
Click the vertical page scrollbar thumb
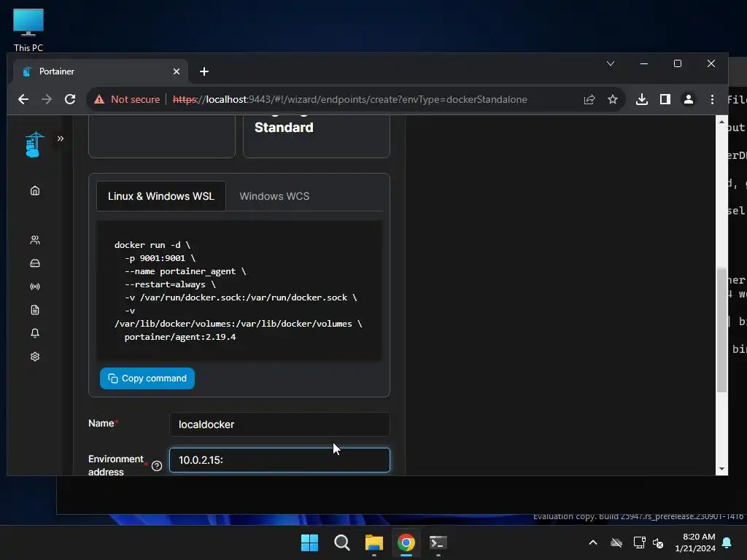pos(721,330)
